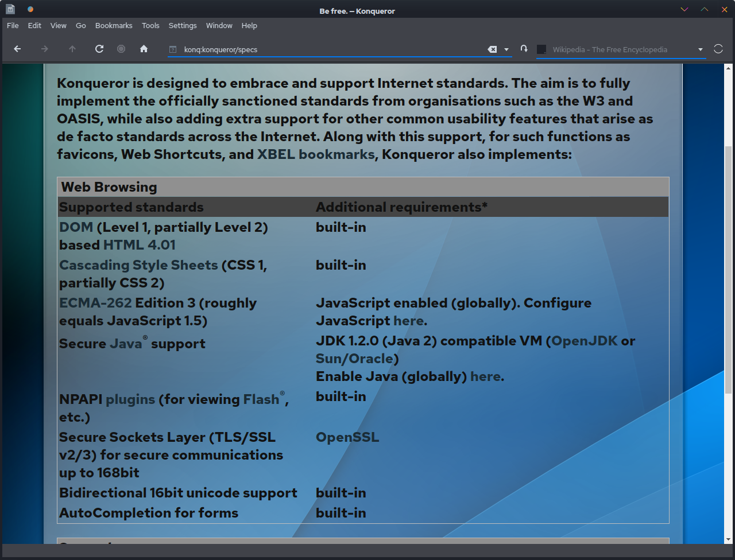Click the Forward navigation arrow

pyautogui.click(x=45, y=49)
